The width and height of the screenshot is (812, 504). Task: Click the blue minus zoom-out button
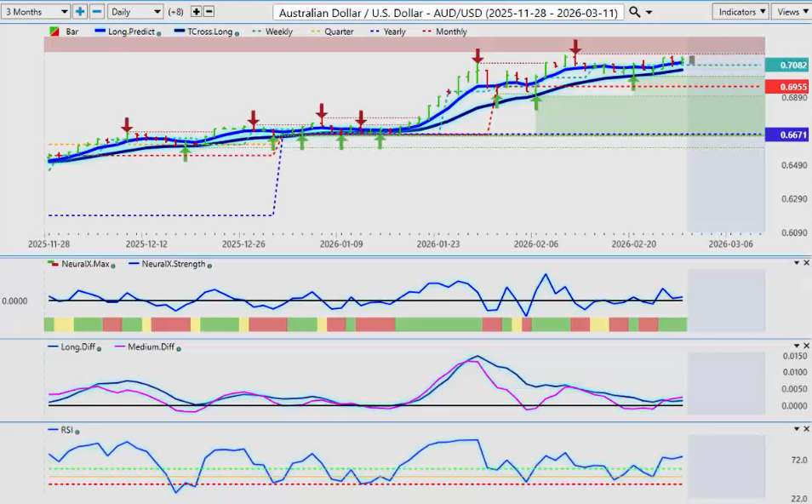[97, 12]
